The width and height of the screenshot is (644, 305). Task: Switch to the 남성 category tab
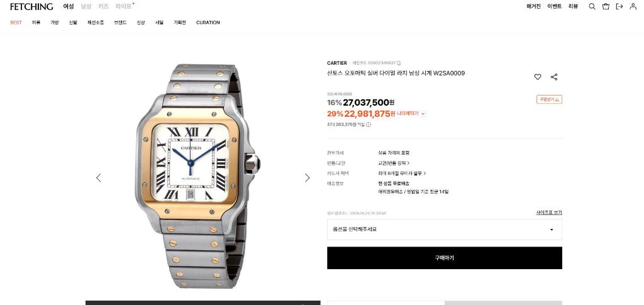coord(86,6)
